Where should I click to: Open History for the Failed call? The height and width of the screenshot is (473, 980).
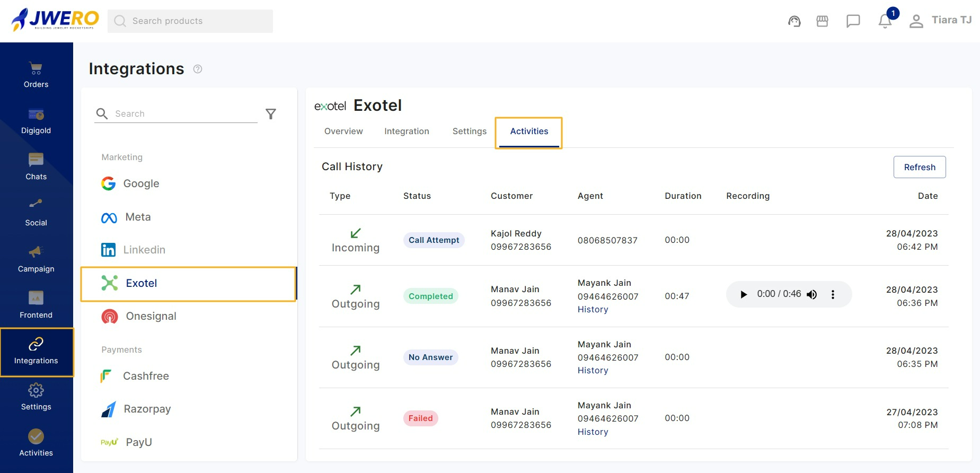coord(593,432)
